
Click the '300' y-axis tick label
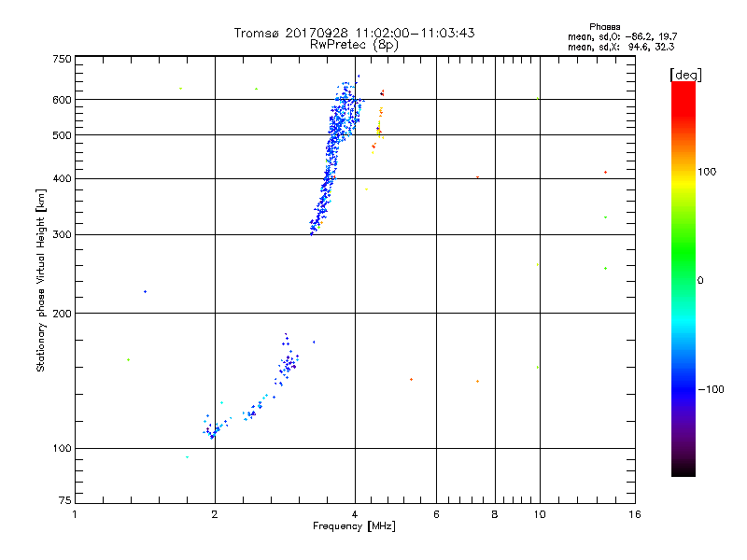point(62,235)
